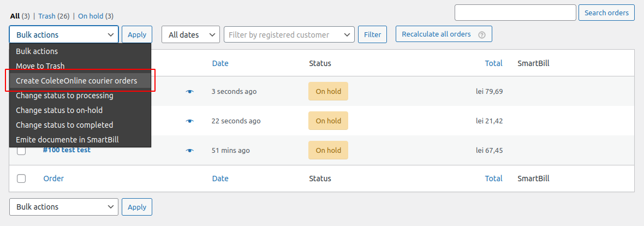Viewport: 644px width, 226px height.
Task: Preview the order placed 3 seconds ago
Action: pos(189,91)
